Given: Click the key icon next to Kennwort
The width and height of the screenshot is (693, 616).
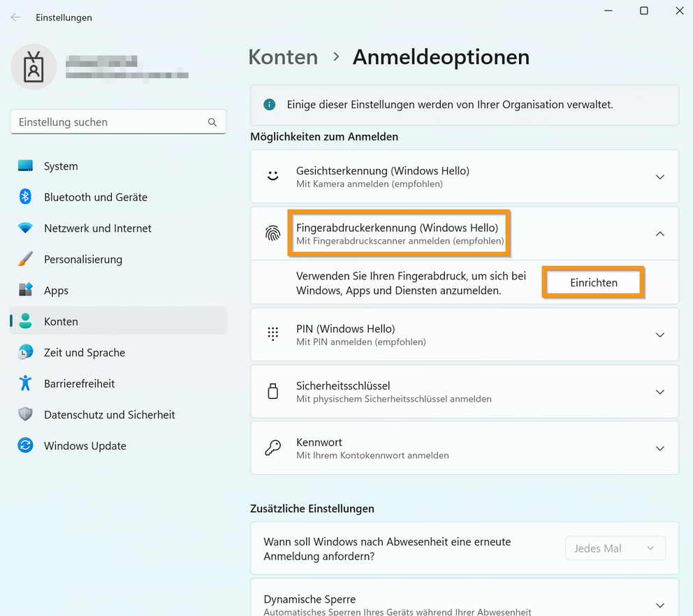Looking at the screenshot, I should [273, 448].
